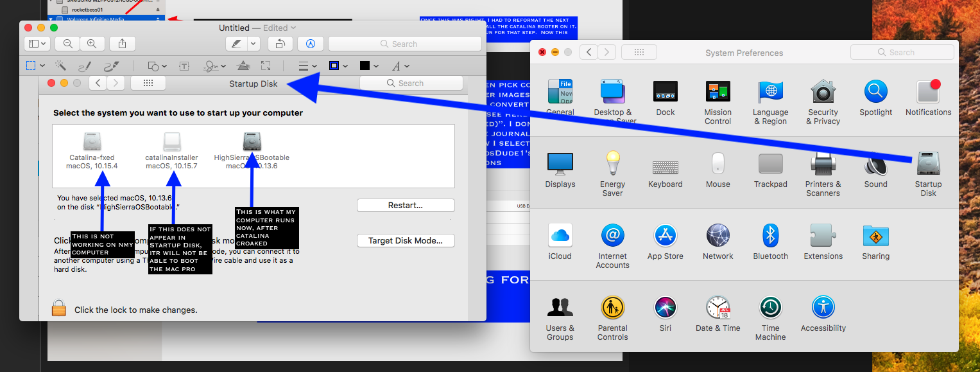Open Accessibility preferences

[823, 314]
